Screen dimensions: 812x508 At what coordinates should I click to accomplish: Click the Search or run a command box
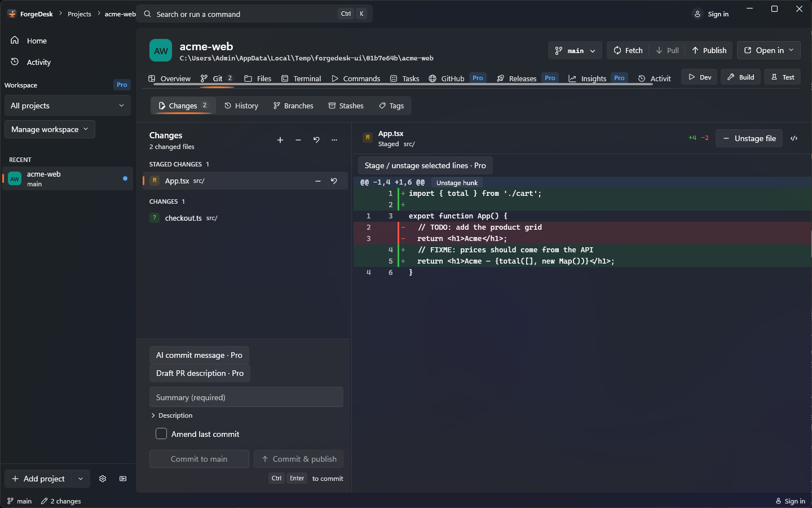coord(255,14)
